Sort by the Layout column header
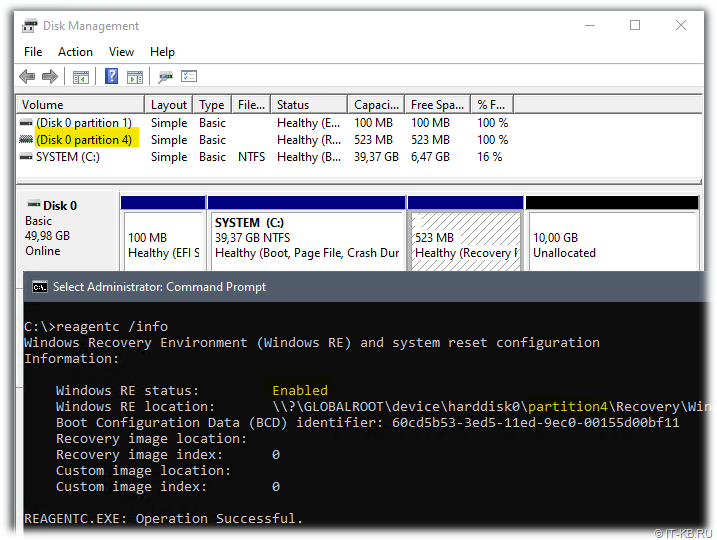 169,105
